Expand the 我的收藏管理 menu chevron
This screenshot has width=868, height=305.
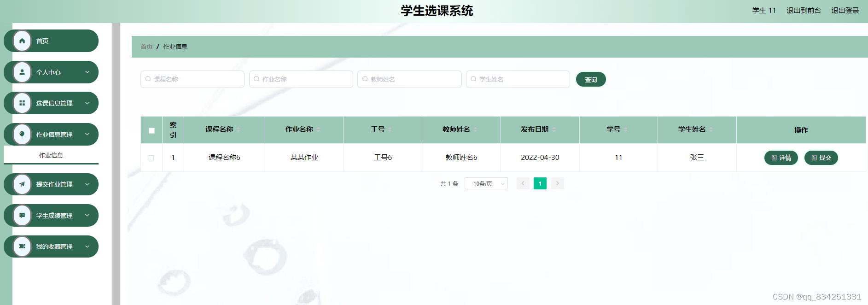(x=87, y=246)
